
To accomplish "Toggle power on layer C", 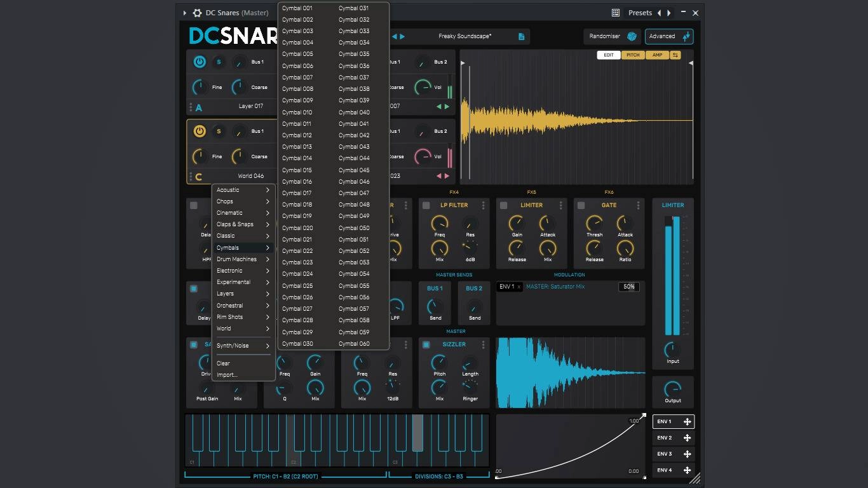I will click(200, 132).
